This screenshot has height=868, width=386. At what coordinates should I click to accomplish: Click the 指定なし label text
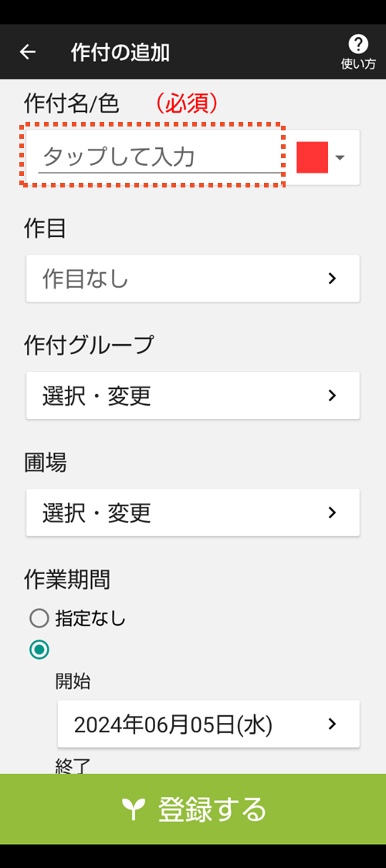coord(91,618)
